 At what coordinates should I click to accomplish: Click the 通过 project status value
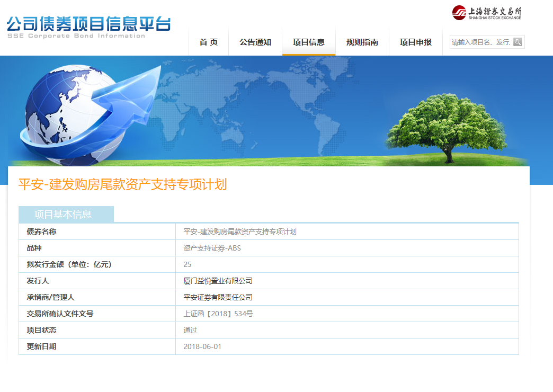[191, 331]
